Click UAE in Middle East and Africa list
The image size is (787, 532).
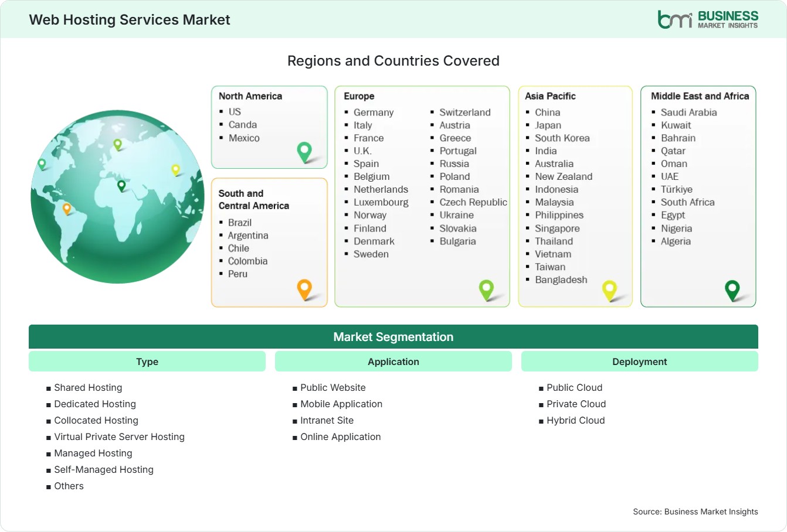pyautogui.click(x=670, y=177)
